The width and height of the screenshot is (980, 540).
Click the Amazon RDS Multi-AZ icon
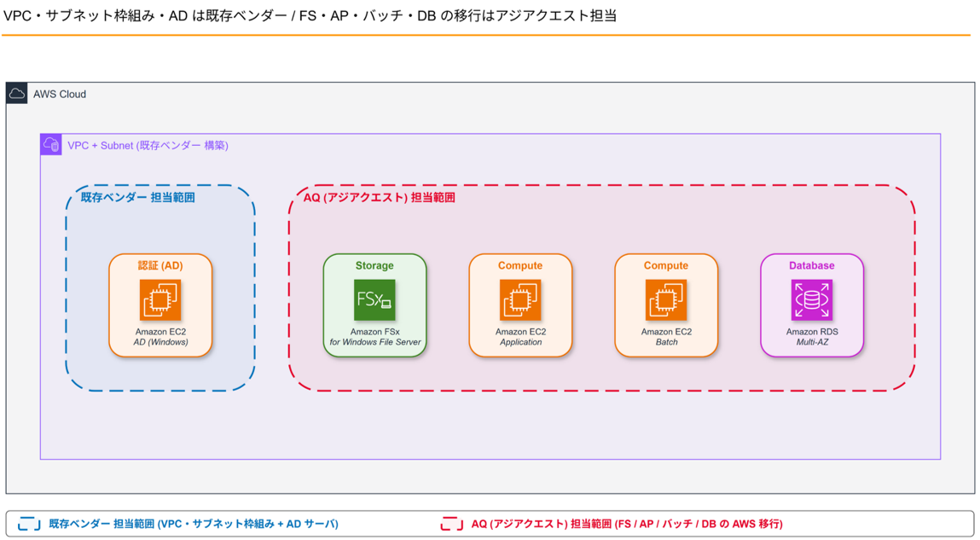pos(812,300)
